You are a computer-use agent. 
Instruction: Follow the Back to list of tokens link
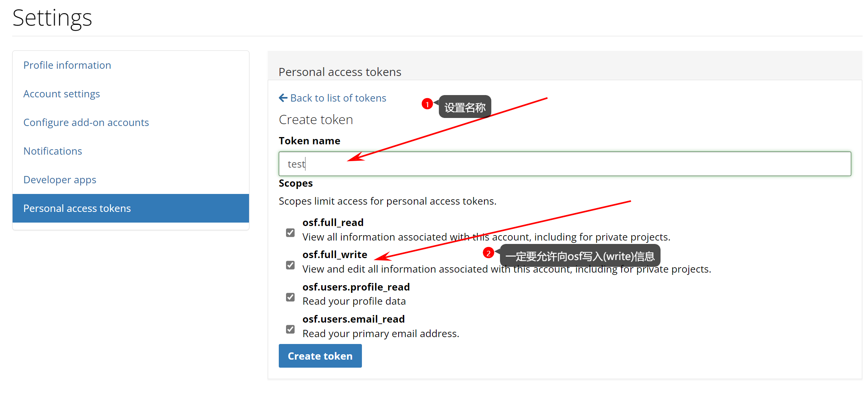click(338, 98)
